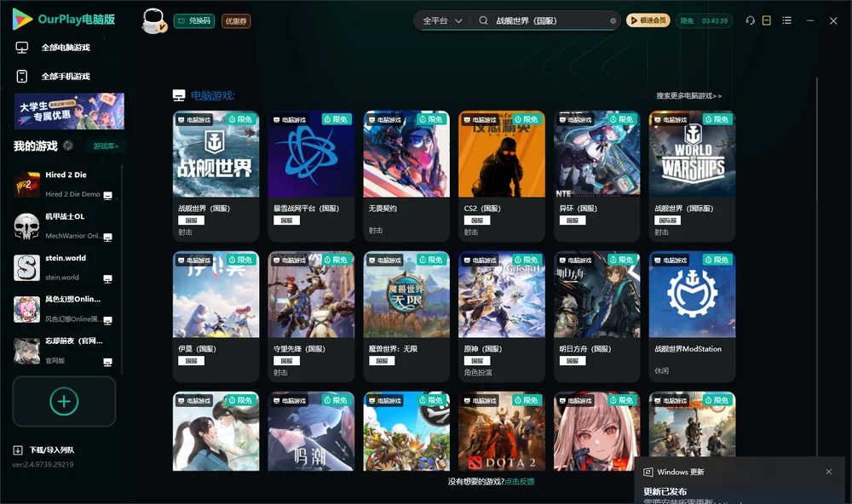Click the 点击反馈 feedback link

pyautogui.click(x=520, y=482)
